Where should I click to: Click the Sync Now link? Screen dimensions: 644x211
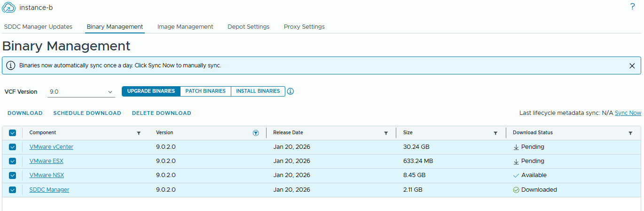[628, 113]
